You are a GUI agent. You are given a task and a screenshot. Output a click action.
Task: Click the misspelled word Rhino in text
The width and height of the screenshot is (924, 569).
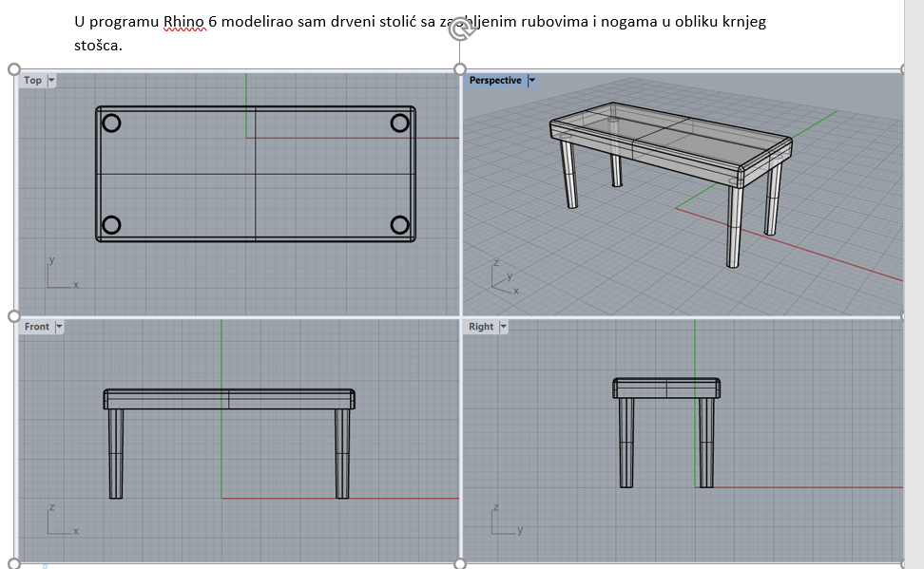(x=183, y=22)
